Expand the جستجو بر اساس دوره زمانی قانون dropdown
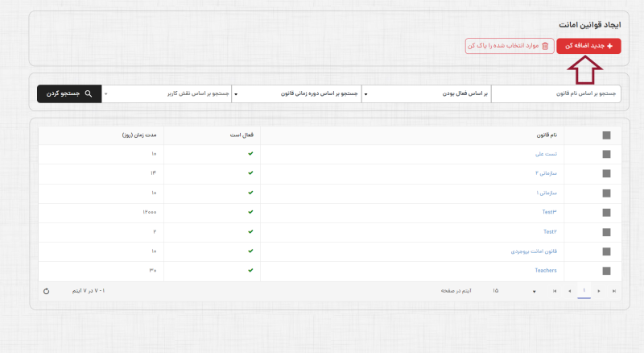The image size is (644, 353). click(x=296, y=94)
